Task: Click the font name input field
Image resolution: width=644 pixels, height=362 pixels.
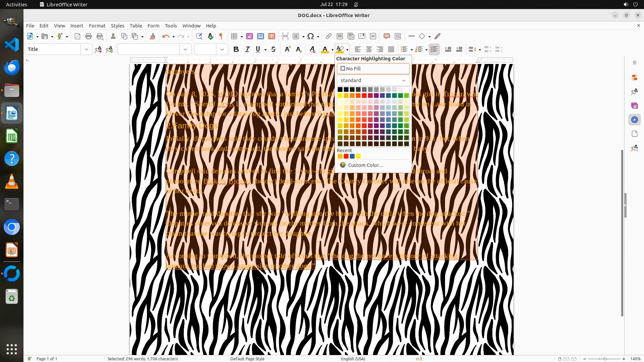Action: click(149, 49)
